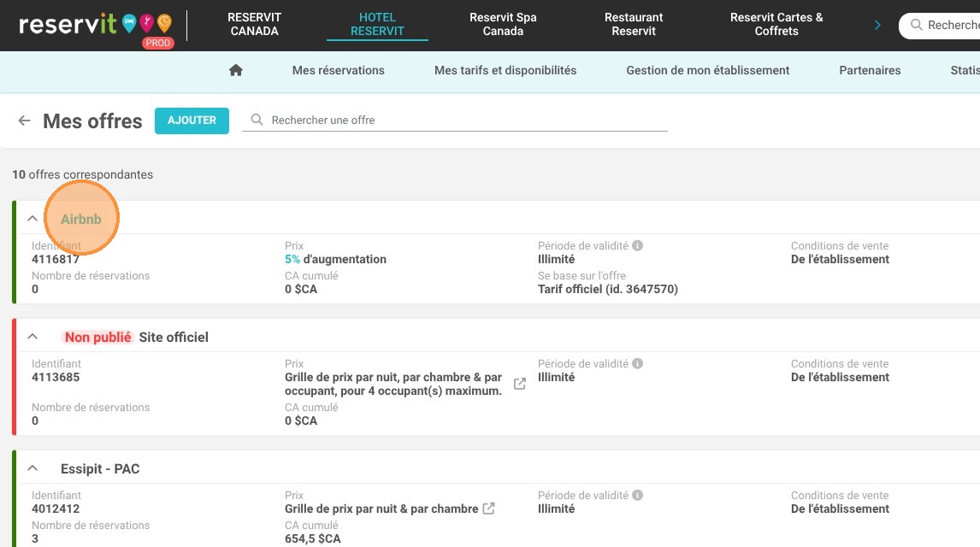Viewport: 980px width, 547px height.
Task: Click the info icon in Site officiel validity period
Action: point(637,363)
